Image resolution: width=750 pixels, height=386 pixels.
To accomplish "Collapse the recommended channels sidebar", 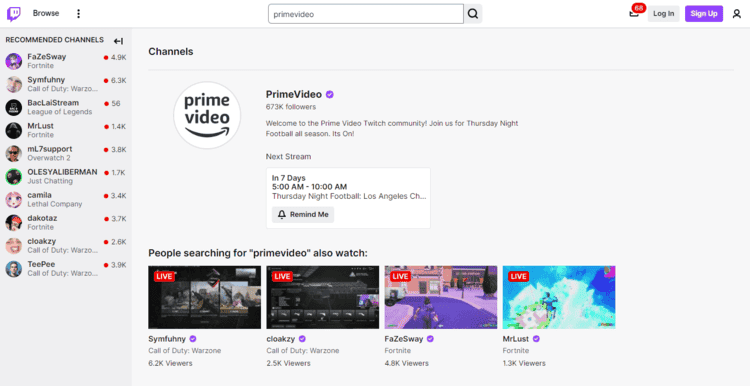I will tap(118, 41).
